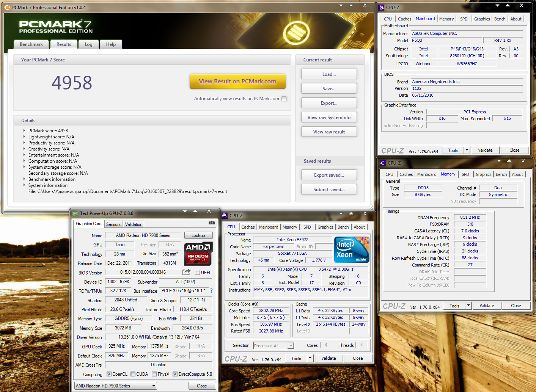Click the Bus Interface question mark icon
536x392 pixels.
[211, 291]
